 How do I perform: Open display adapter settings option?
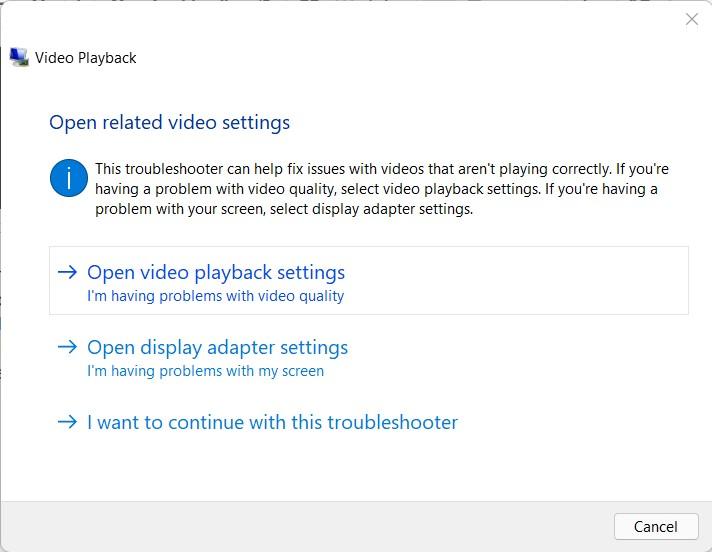(x=369, y=357)
